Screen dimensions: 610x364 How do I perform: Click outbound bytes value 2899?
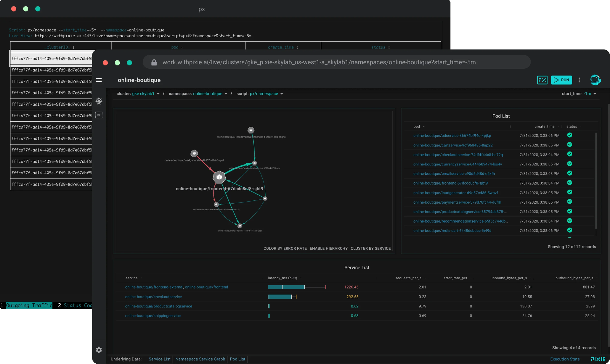coord(590,306)
